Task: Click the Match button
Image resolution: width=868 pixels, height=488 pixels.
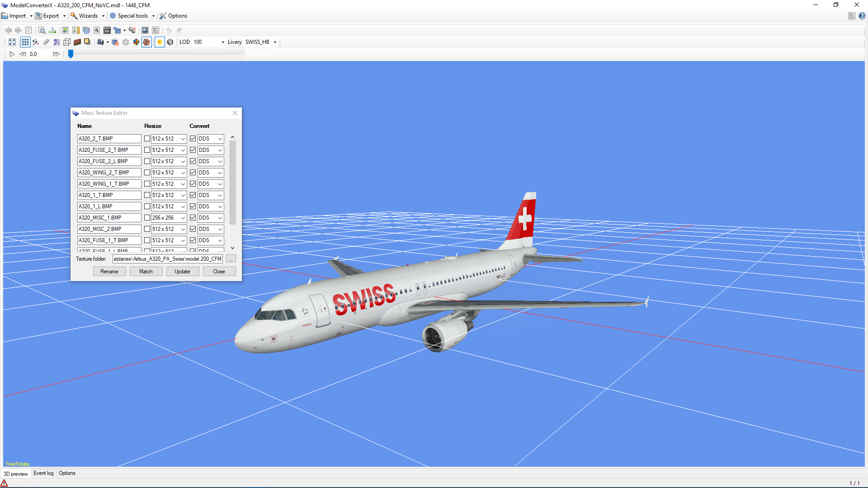Action: point(146,272)
